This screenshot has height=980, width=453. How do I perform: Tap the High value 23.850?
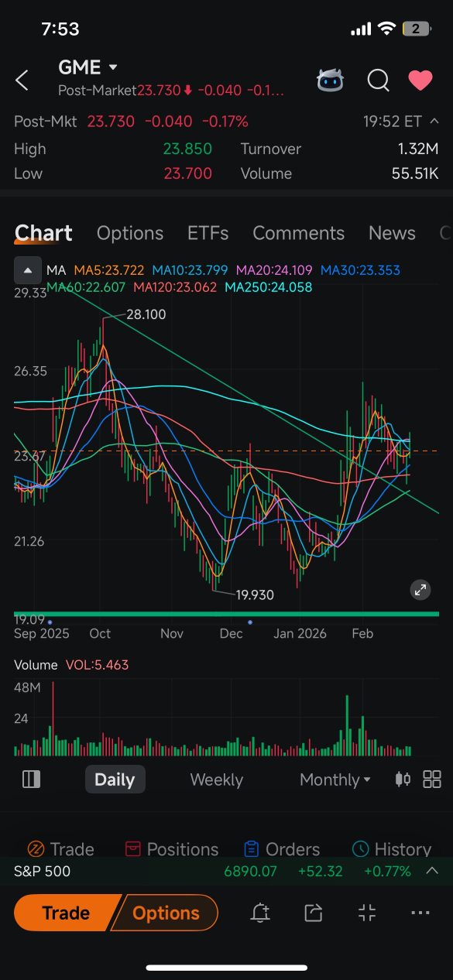pyautogui.click(x=187, y=149)
